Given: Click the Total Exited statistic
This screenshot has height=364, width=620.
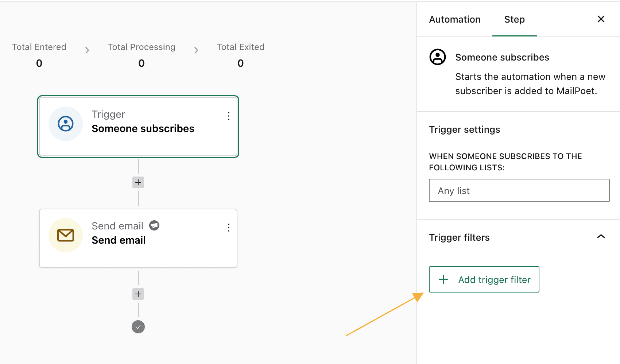Looking at the screenshot, I should pos(240,55).
